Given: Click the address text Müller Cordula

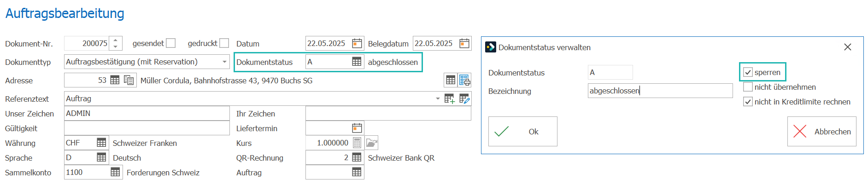Looking at the screenshot, I should pyautogui.click(x=226, y=81).
